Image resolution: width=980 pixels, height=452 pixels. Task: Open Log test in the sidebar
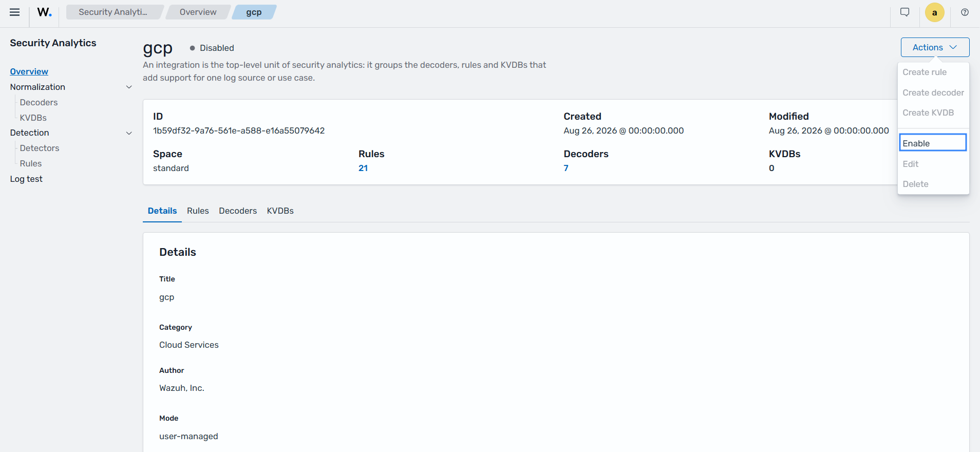click(26, 179)
